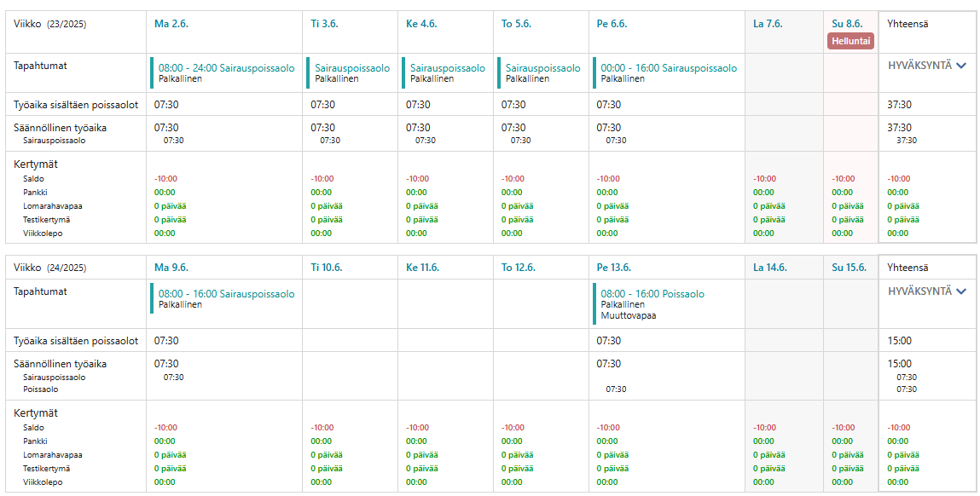This screenshot has width=980, height=496.
Task: Click week 23 Säännöllinen työaika label
Action: [60, 128]
